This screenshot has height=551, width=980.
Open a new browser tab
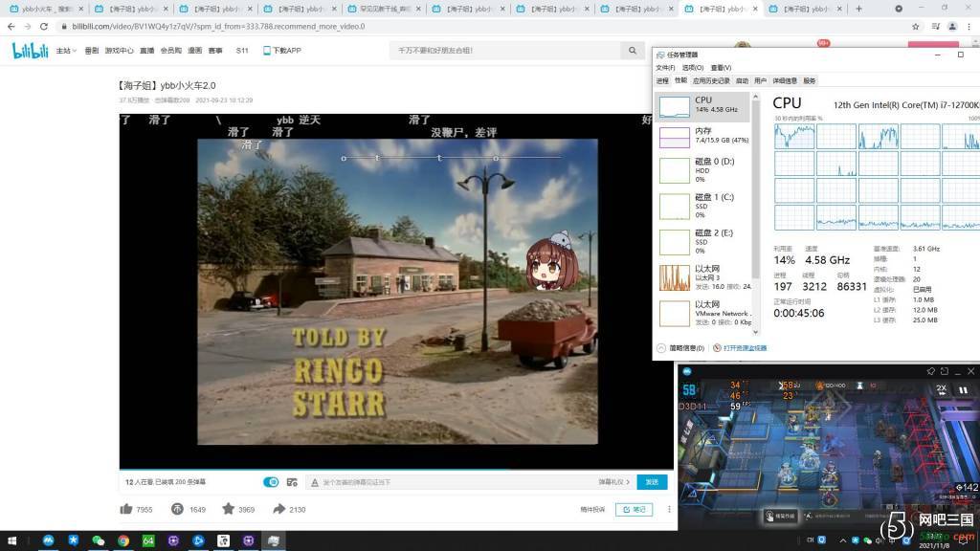coord(858,9)
